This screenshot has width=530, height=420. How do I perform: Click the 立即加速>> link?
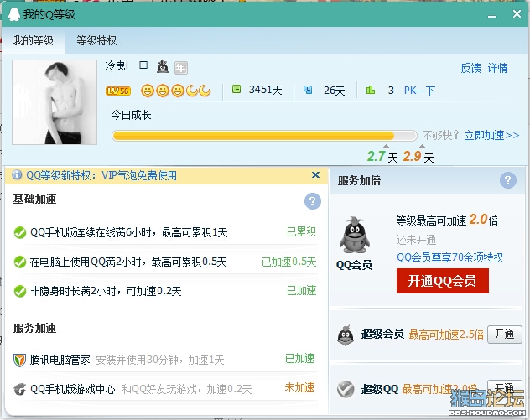point(491,136)
